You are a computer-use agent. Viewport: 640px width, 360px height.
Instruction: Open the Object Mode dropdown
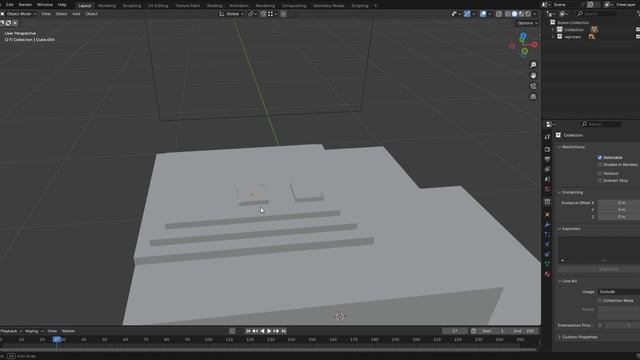pos(18,14)
